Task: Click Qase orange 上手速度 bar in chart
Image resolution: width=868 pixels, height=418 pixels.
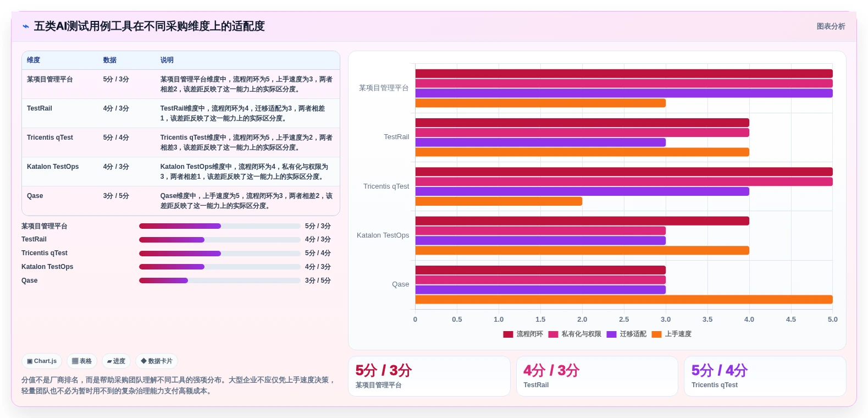Action: pos(624,300)
